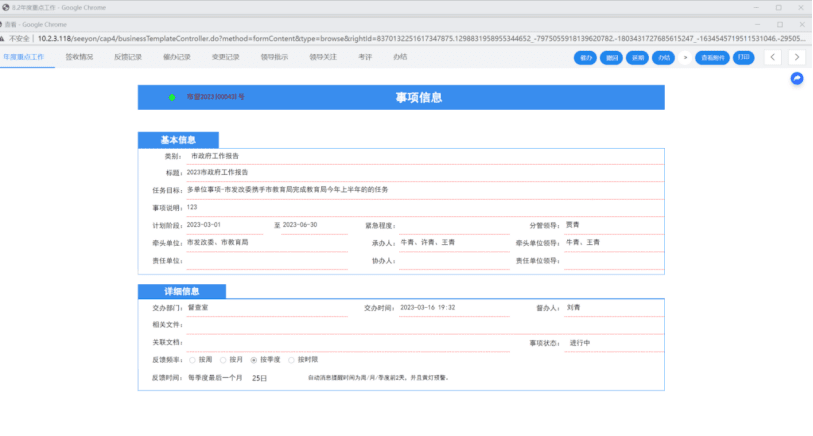Click the 任务目标 field text
The width and height of the screenshot is (813, 436).
[x=287, y=190]
